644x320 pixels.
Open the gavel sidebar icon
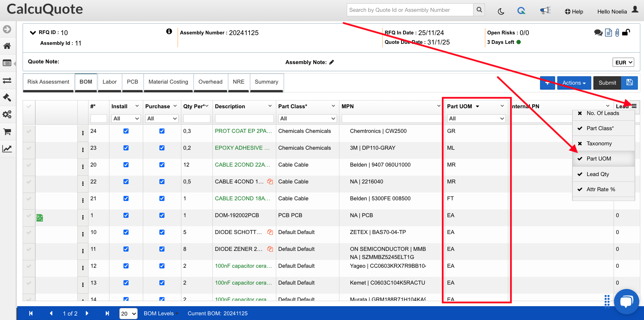point(7,97)
